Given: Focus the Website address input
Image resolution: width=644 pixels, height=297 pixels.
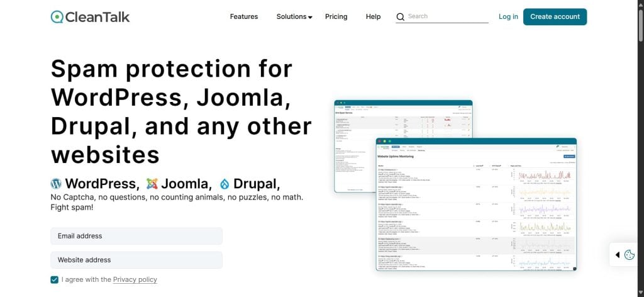Looking at the screenshot, I should click(136, 260).
